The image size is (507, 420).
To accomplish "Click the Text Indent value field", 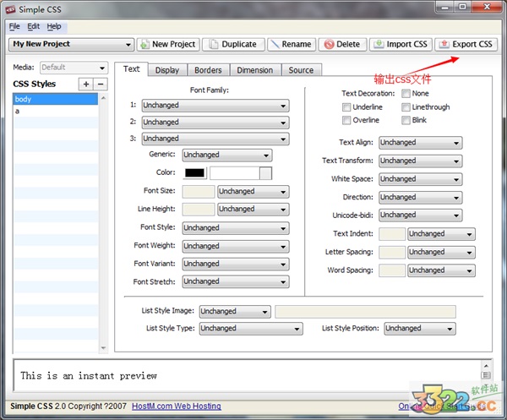I will [x=391, y=234].
